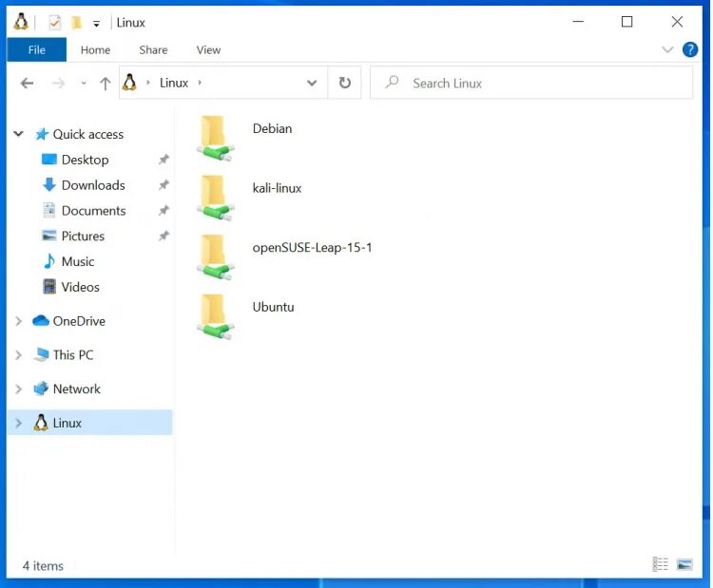Click the pin icon next to Documents
This screenshot has width=713, height=588.
[164, 210]
